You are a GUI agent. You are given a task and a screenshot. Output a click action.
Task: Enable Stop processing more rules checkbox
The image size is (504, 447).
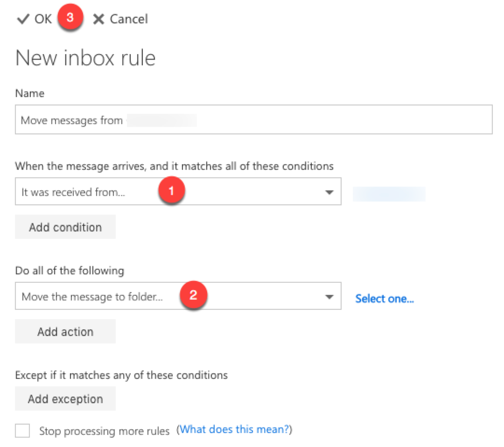click(x=22, y=431)
